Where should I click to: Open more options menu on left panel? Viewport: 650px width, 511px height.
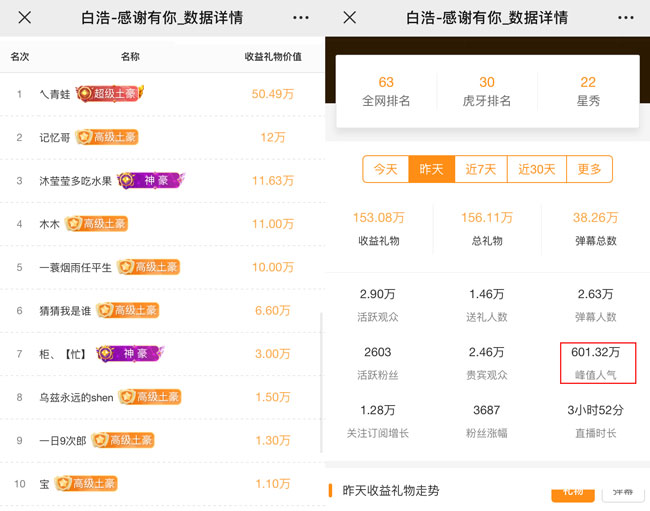click(x=301, y=18)
